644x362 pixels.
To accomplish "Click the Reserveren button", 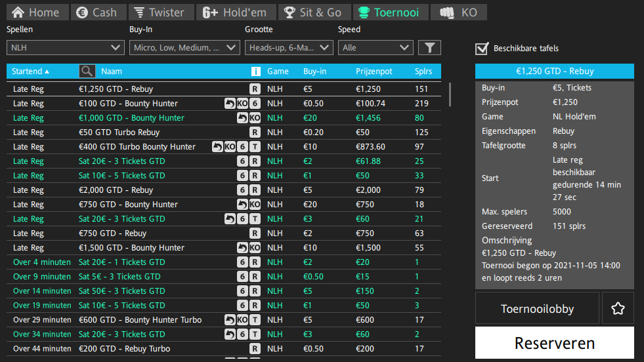I will pyautogui.click(x=555, y=343).
